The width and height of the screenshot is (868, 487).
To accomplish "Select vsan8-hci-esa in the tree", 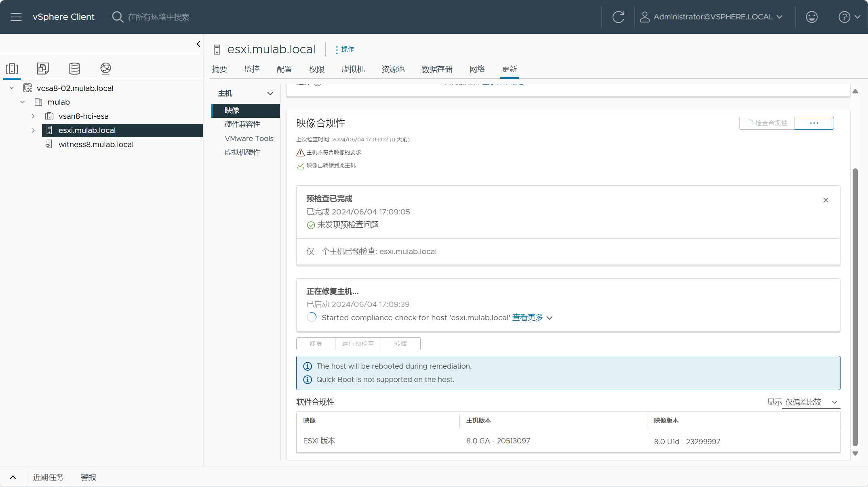I will (x=84, y=116).
